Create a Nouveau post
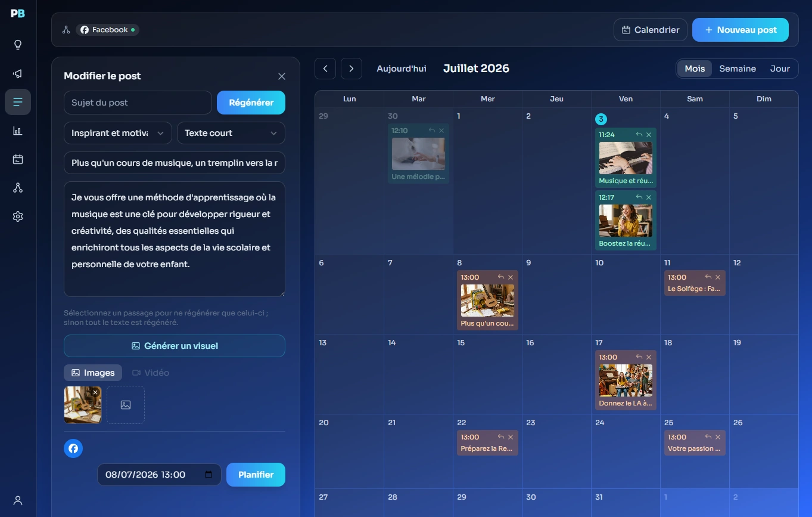This screenshot has width=812, height=517. point(741,30)
